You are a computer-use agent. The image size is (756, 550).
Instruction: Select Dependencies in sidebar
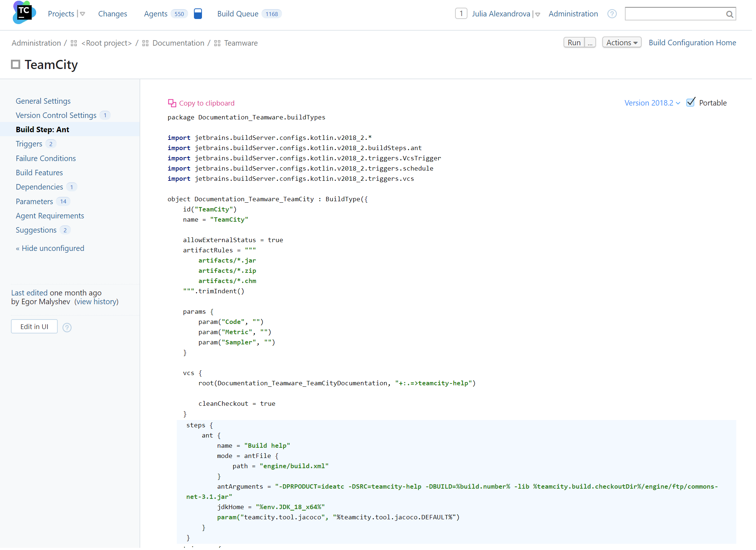[39, 188]
